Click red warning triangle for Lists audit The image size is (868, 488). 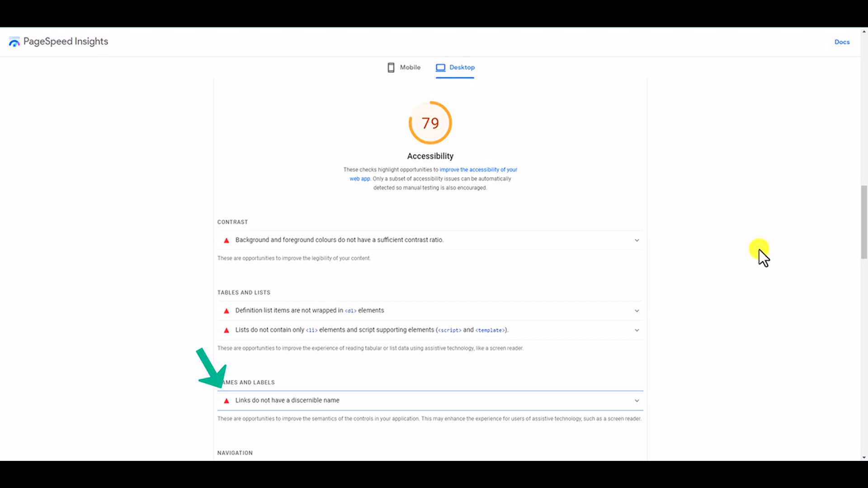point(226,330)
